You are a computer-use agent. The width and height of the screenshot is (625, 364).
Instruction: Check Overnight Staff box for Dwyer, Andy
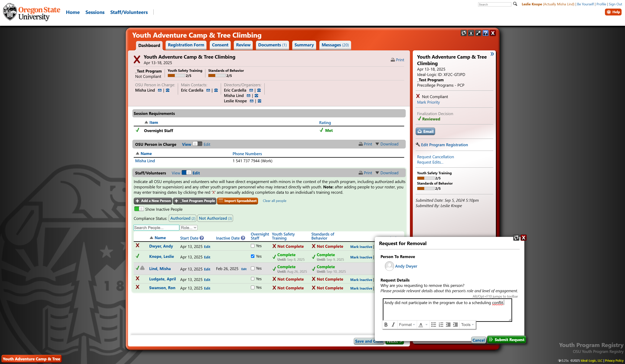[x=253, y=246]
